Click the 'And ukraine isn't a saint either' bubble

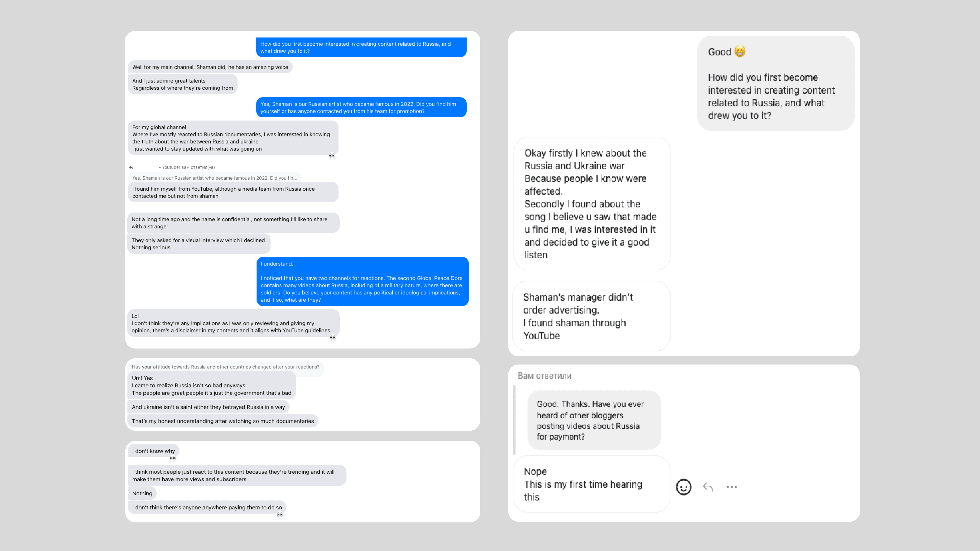[x=208, y=407]
